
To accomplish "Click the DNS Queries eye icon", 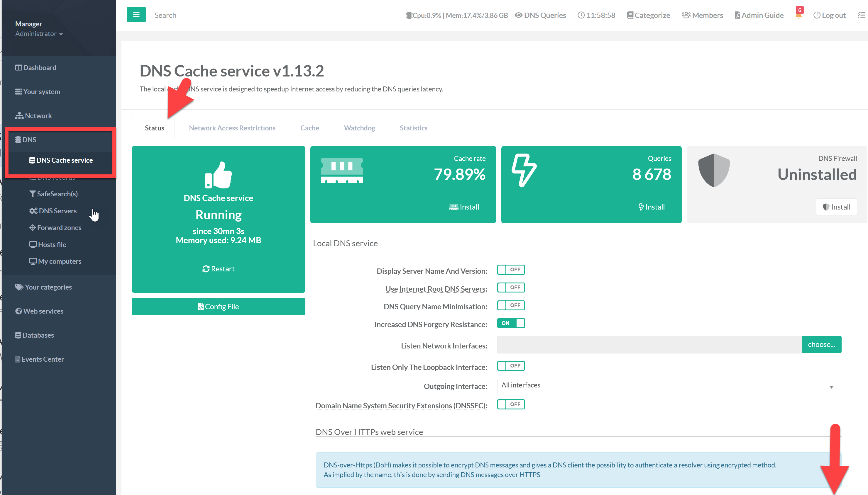I will click(518, 15).
